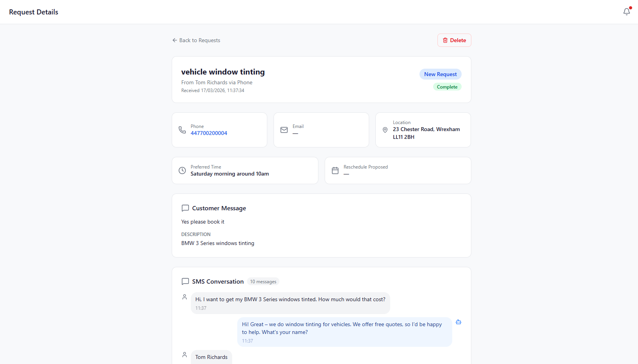This screenshot has height=364, width=638.
Task: Click the '23 Chester Road, Wrexham' address
Action: tap(426, 133)
